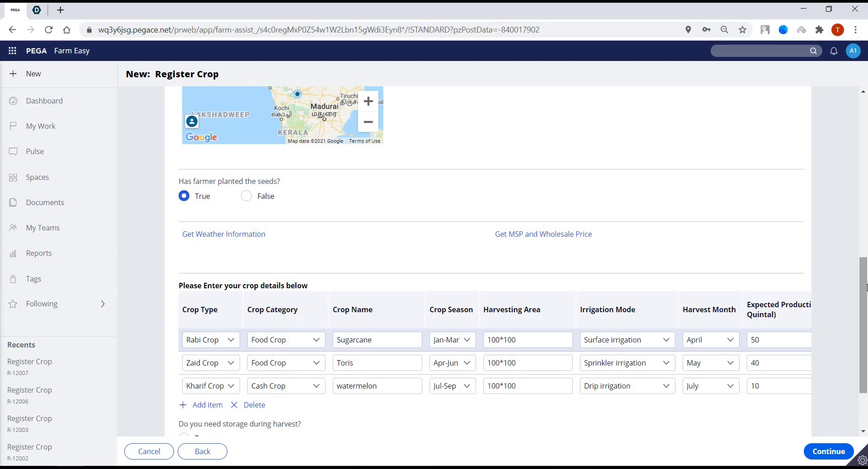
Task: Zoom out on the map with minus button
Action: tap(368, 122)
